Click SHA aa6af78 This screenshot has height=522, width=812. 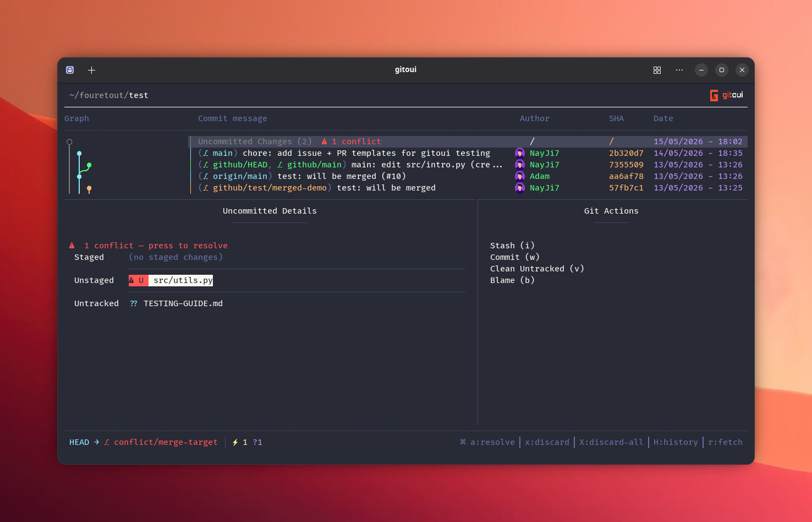tap(626, 176)
